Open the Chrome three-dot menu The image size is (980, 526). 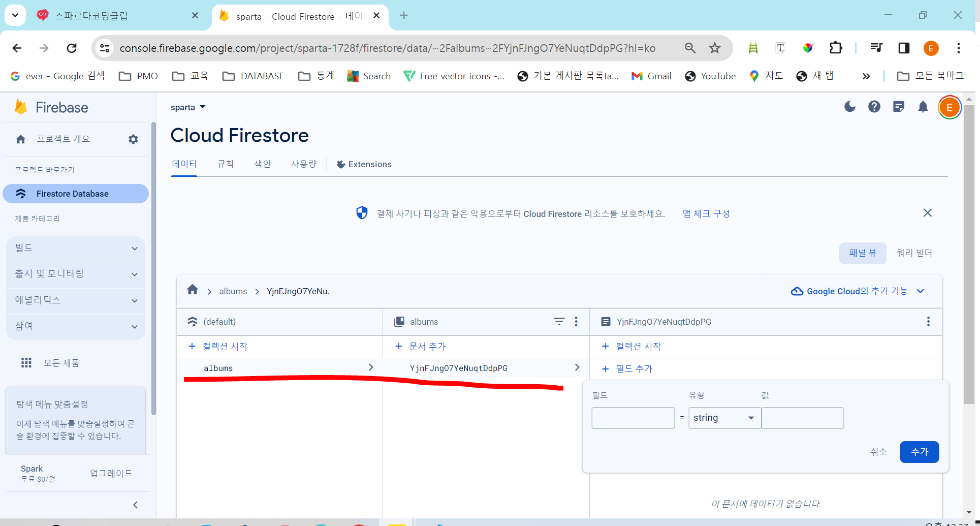click(959, 48)
